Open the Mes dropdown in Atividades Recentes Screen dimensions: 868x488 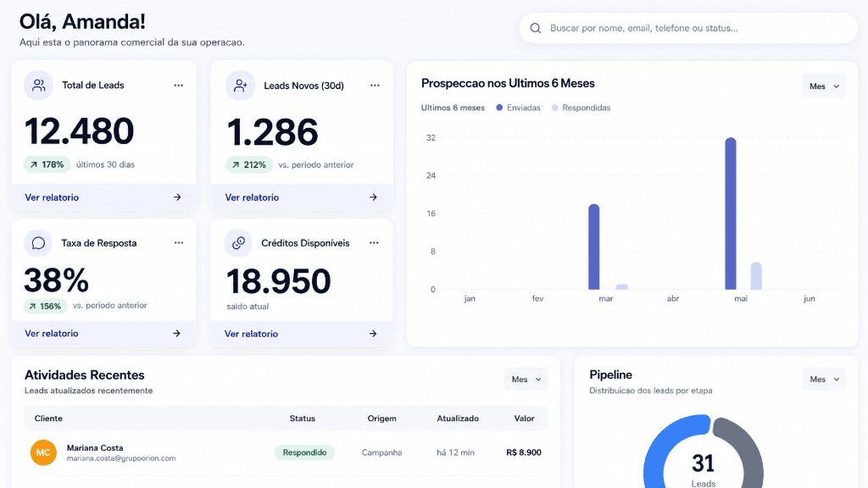pos(526,380)
